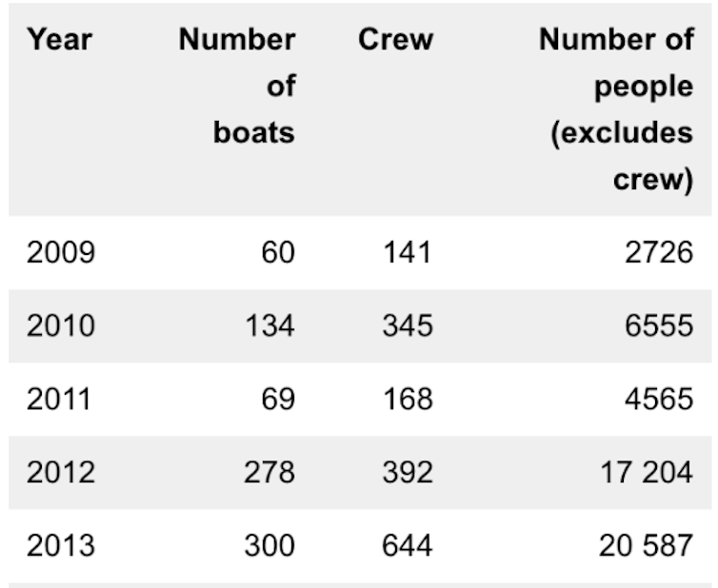
Task: Select the 2012 year cell
Action: click(x=61, y=472)
